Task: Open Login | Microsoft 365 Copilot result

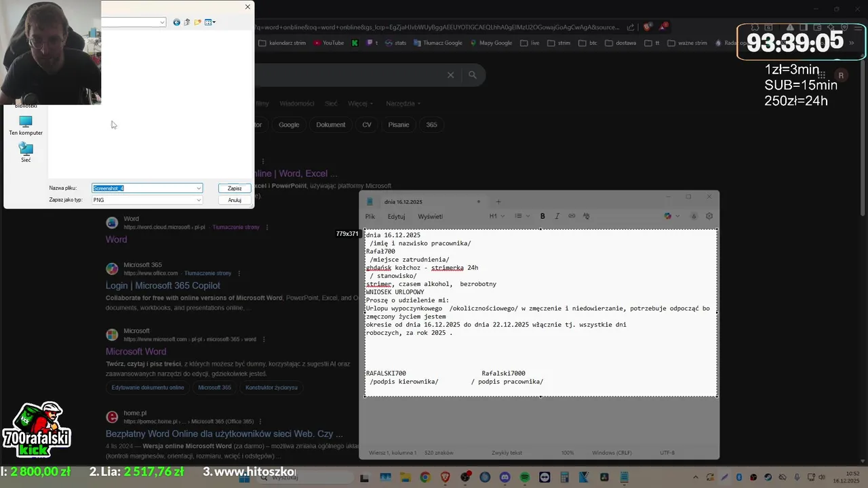Action: pyautogui.click(x=163, y=285)
